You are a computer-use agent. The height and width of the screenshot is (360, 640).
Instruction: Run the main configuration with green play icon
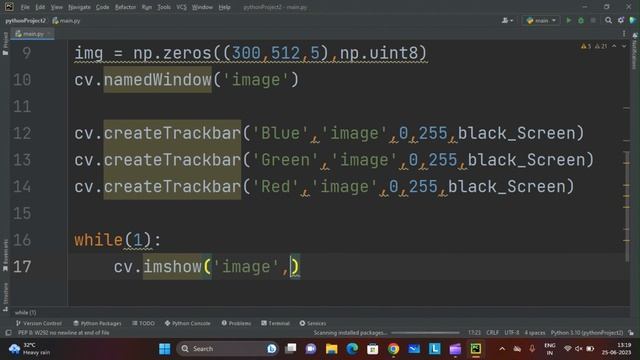point(568,20)
